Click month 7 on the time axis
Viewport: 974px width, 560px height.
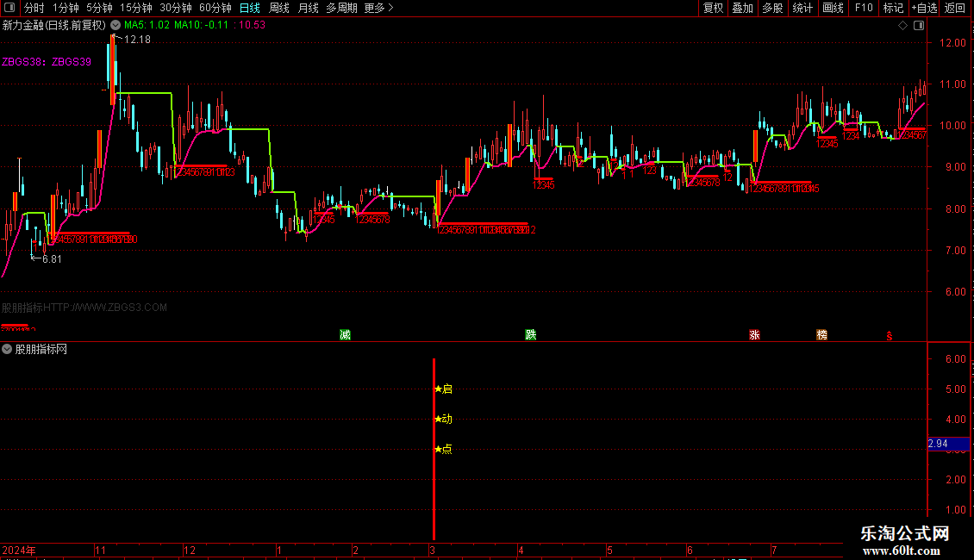[x=774, y=550]
